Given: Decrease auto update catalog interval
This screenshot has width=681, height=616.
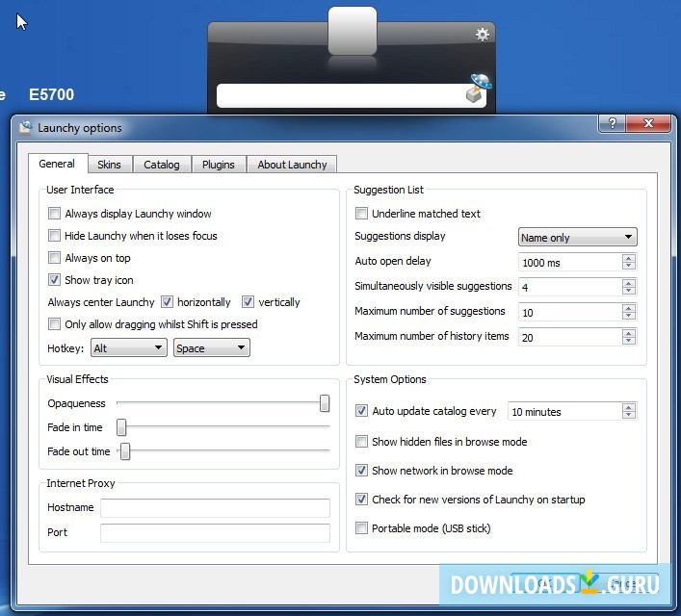Looking at the screenshot, I should 628,415.
